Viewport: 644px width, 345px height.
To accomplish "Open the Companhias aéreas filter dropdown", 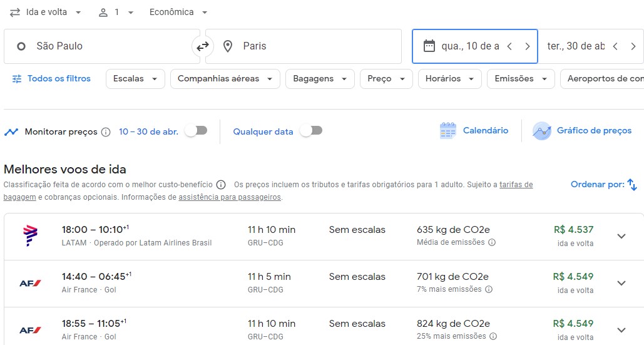I will tap(225, 79).
